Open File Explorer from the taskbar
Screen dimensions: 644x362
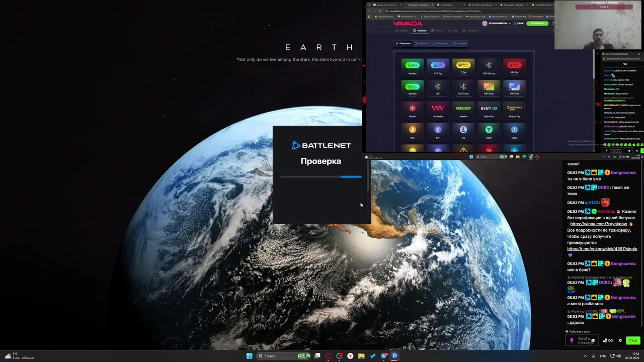[361, 356]
